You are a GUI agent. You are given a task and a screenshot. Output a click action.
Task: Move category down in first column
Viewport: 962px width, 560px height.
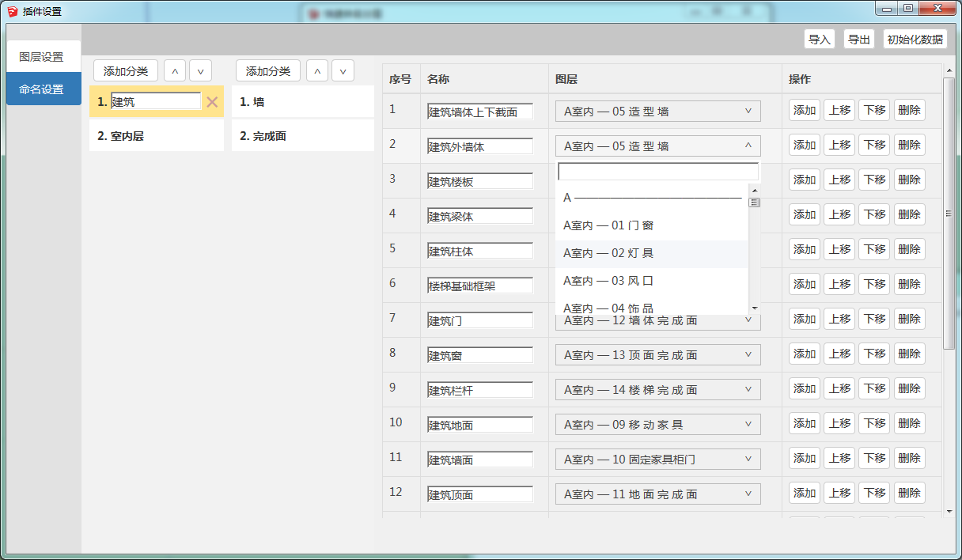pyautogui.click(x=200, y=71)
